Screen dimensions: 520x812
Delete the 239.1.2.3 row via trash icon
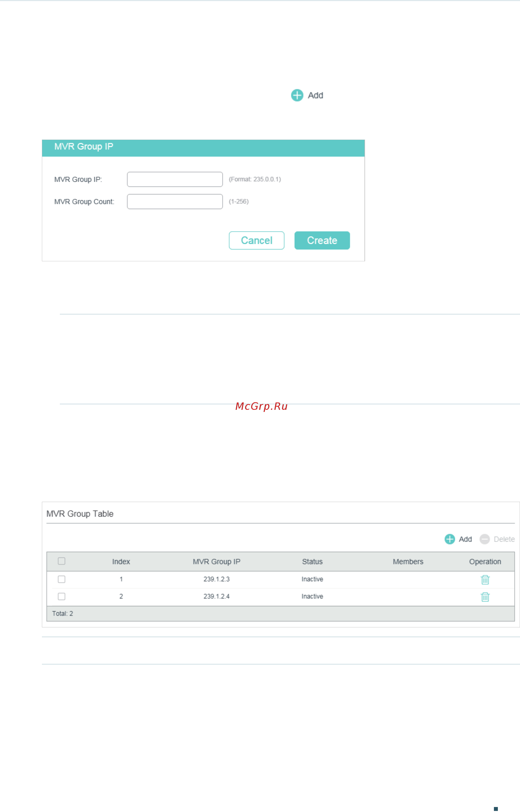[485, 580]
